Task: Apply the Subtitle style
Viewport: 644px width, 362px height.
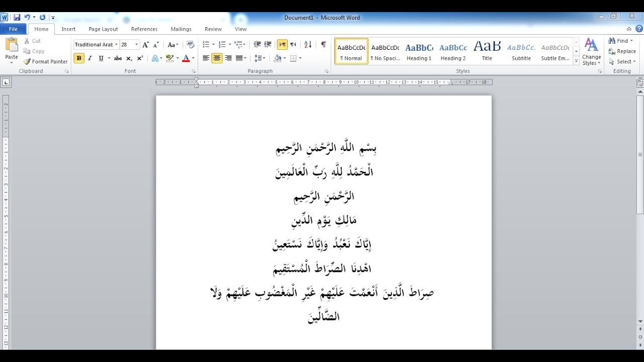Action: click(x=521, y=51)
